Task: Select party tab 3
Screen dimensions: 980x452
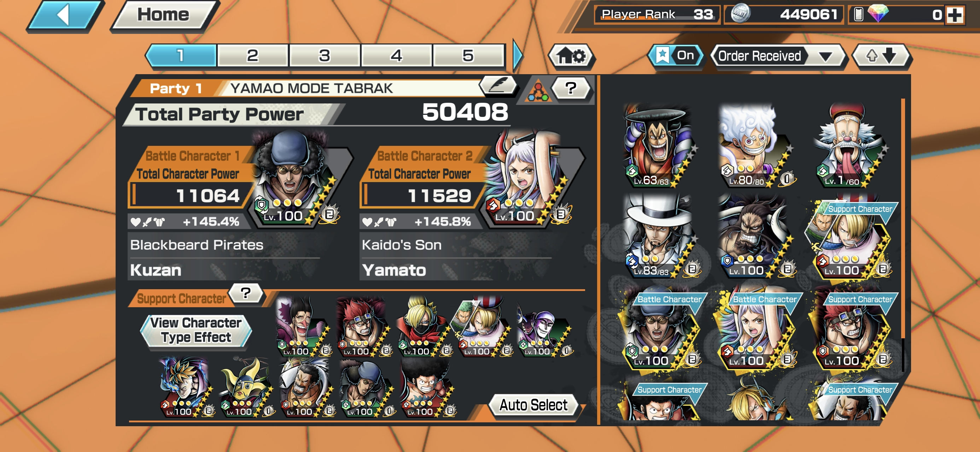Action: coord(324,55)
